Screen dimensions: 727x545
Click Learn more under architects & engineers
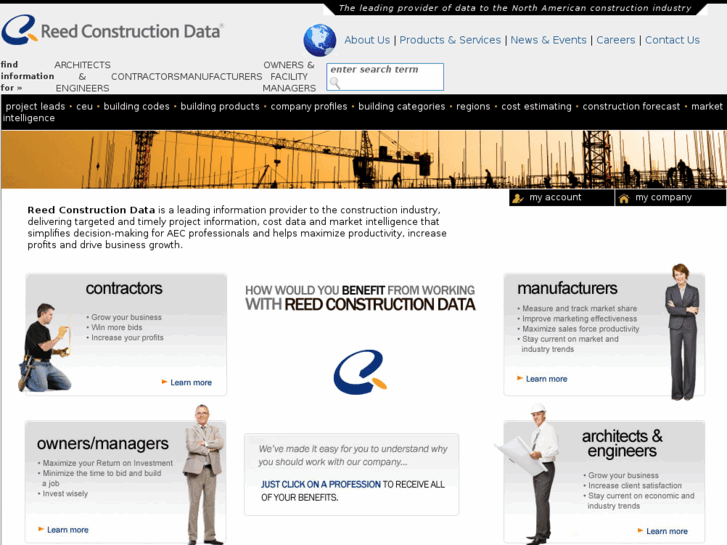[x=667, y=531]
